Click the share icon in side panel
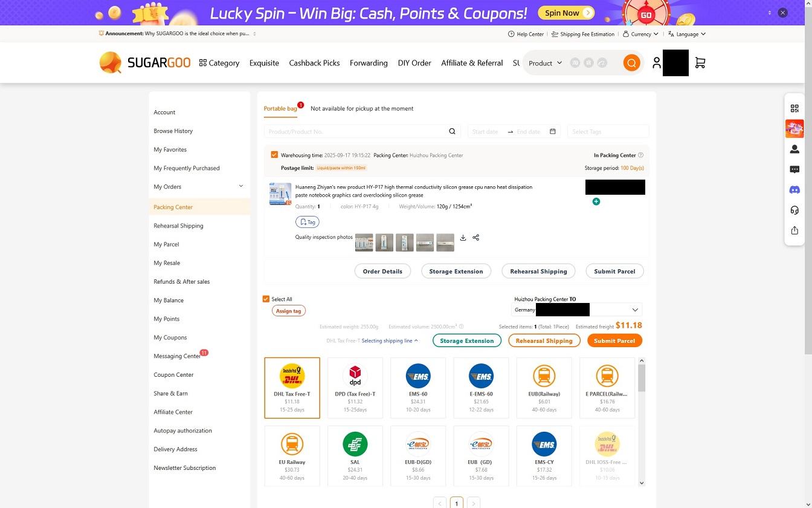The width and height of the screenshot is (812, 508). click(794, 230)
